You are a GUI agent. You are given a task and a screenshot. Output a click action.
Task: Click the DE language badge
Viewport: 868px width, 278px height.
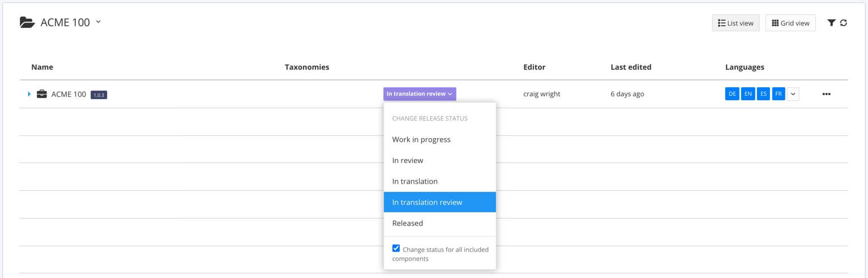click(732, 94)
